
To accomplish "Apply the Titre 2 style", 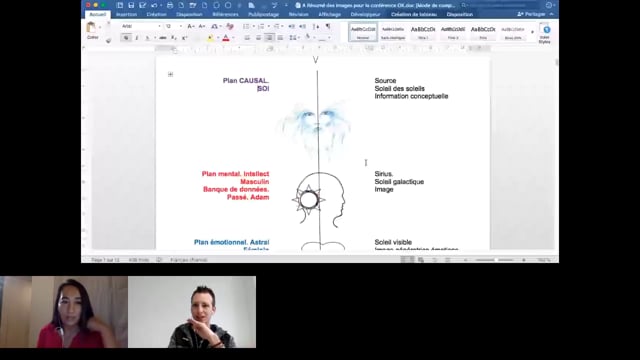I will 453,32.
